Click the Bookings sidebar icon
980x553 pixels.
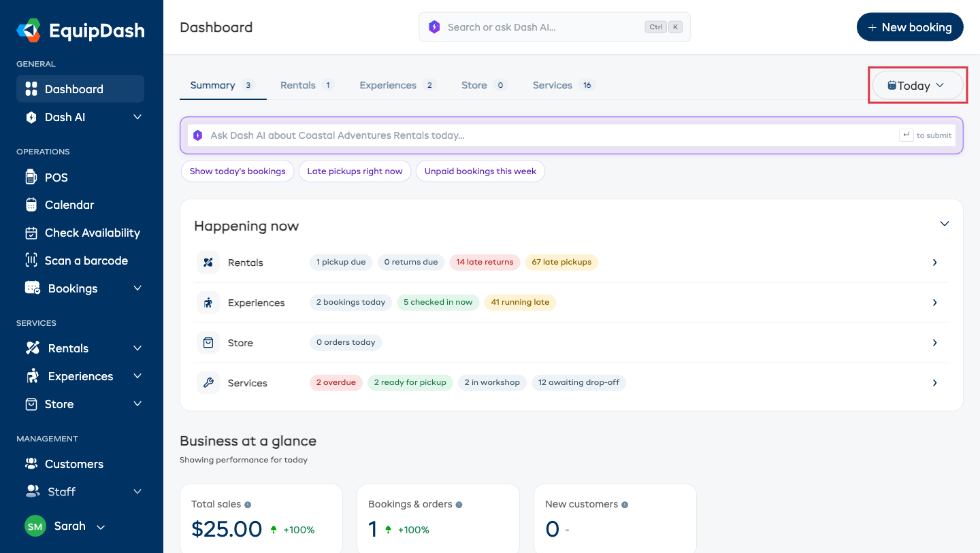[x=32, y=288]
